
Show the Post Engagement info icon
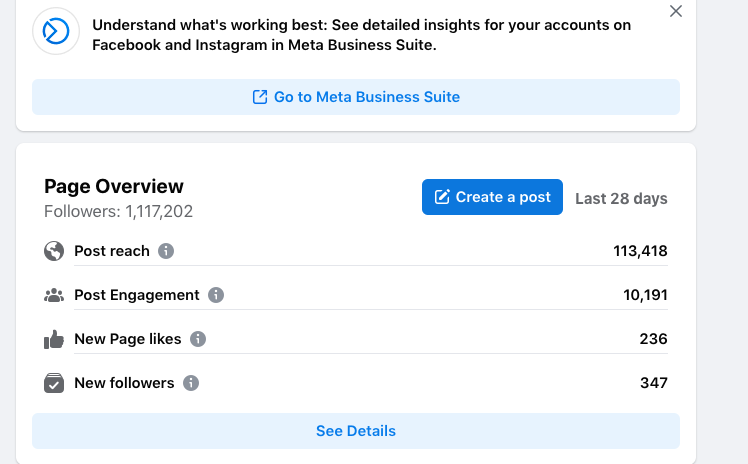[x=216, y=295]
